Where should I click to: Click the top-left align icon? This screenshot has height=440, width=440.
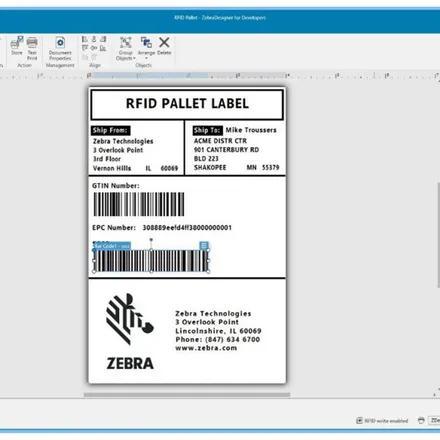pyautogui.click(x=85, y=39)
